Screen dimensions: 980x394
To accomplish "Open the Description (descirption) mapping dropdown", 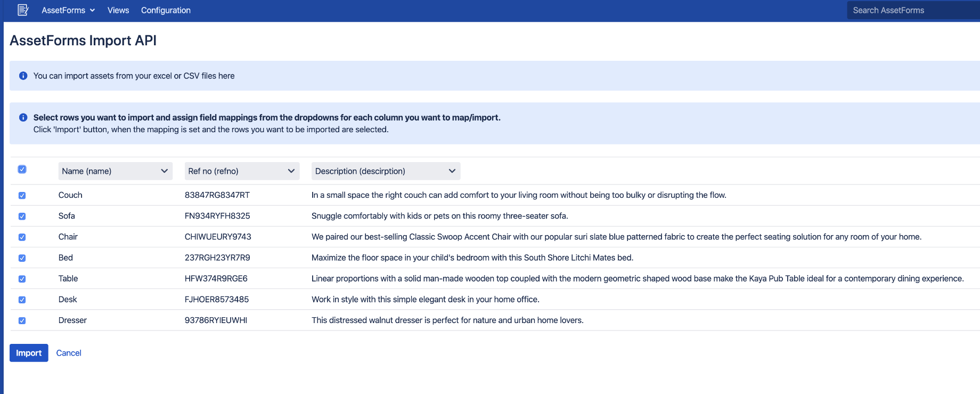I will coord(386,171).
